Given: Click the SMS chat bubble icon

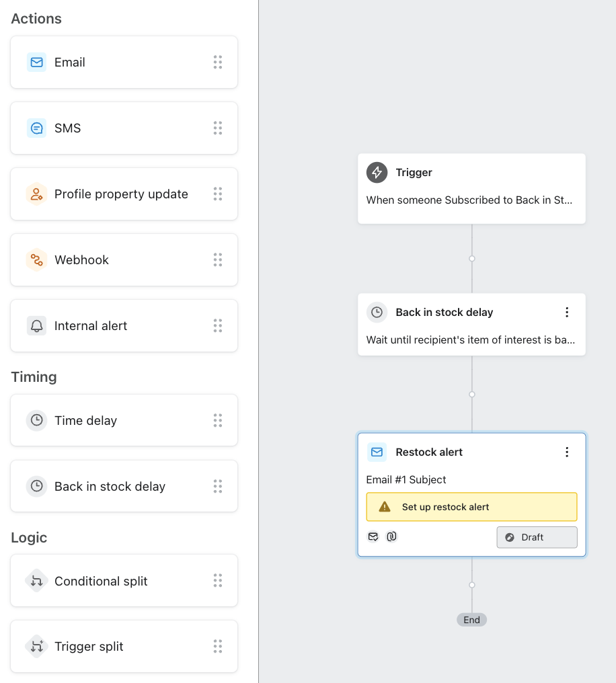Looking at the screenshot, I should (37, 128).
